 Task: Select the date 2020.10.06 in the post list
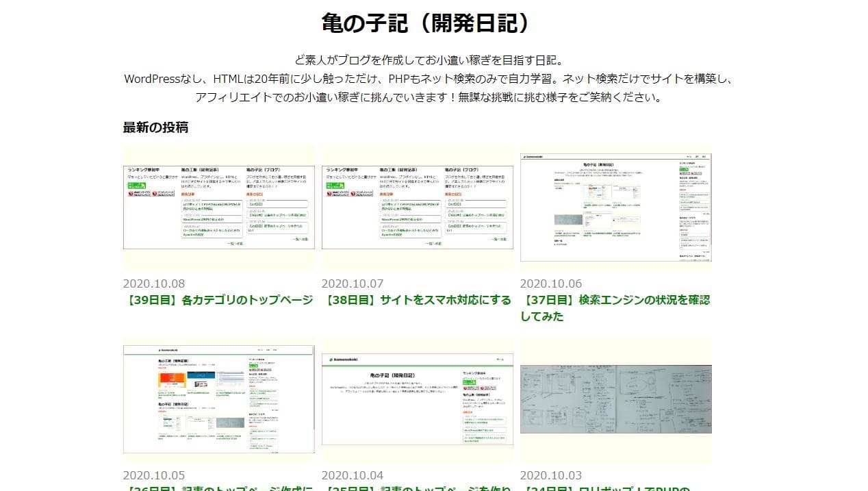[551, 283]
